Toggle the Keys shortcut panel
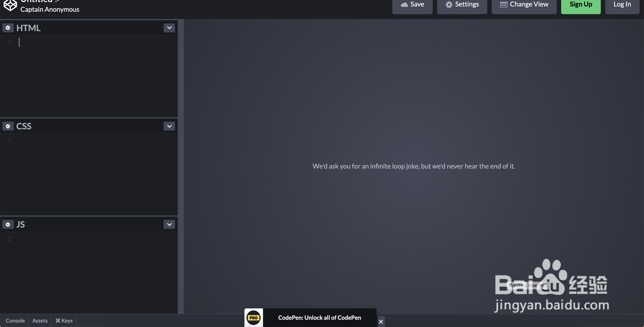This screenshot has height=327, width=644. [x=63, y=320]
